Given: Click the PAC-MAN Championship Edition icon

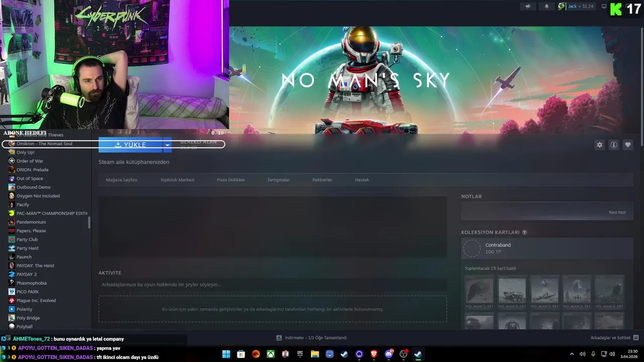Looking at the screenshot, I should point(12,213).
